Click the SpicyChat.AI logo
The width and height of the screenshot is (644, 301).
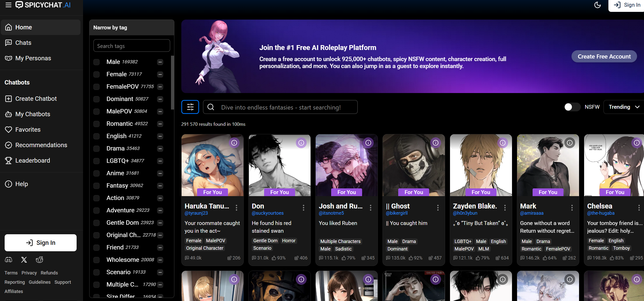(x=43, y=5)
